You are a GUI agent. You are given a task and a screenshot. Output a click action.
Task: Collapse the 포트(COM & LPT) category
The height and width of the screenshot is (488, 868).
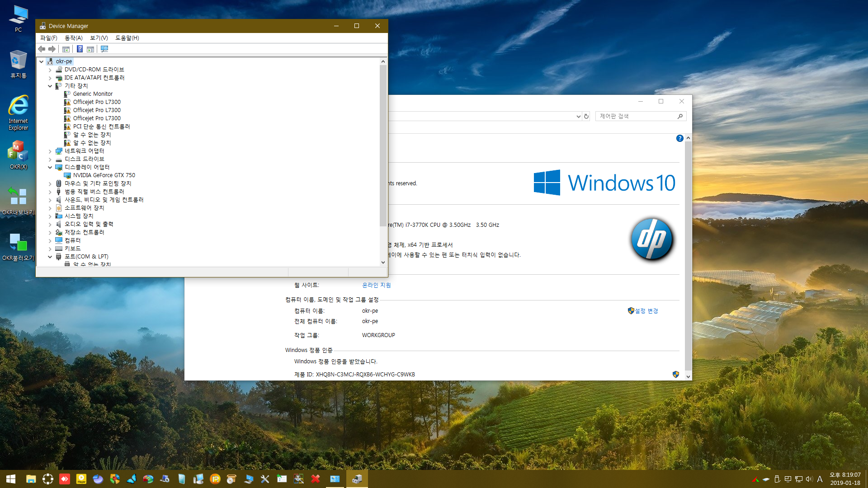pyautogui.click(x=50, y=257)
